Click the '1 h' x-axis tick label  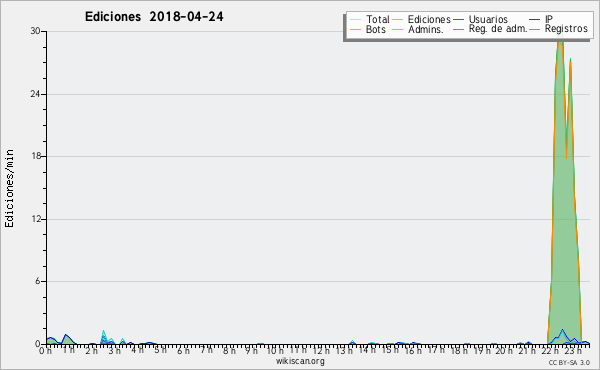coord(69,350)
